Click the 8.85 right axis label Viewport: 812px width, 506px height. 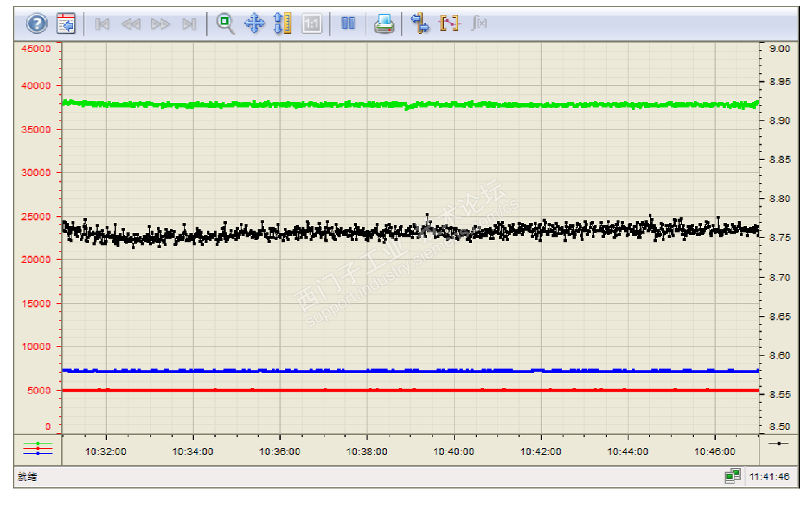[x=779, y=160]
